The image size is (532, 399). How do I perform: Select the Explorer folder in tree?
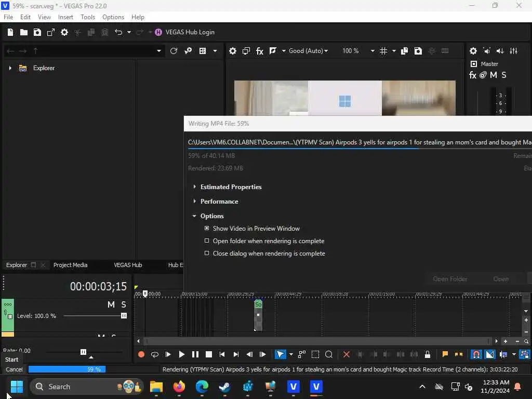[x=44, y=68]
